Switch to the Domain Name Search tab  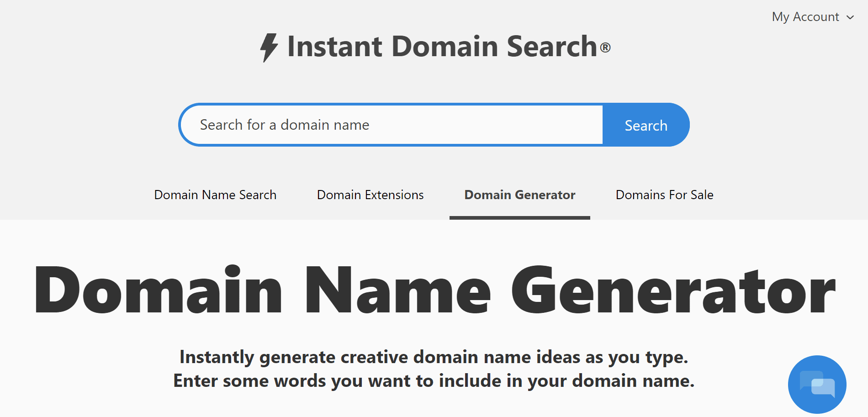pyautogui.click(x=215, y=195)
